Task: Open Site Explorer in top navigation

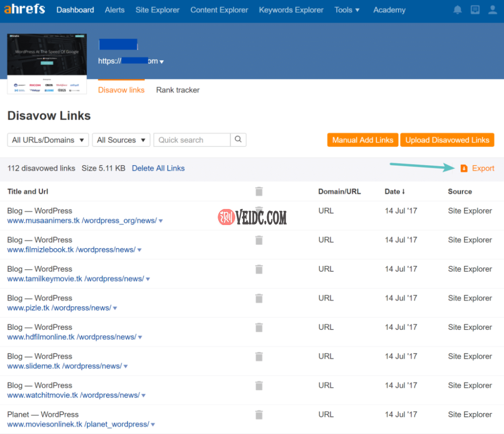Action: tap(157, 10)
